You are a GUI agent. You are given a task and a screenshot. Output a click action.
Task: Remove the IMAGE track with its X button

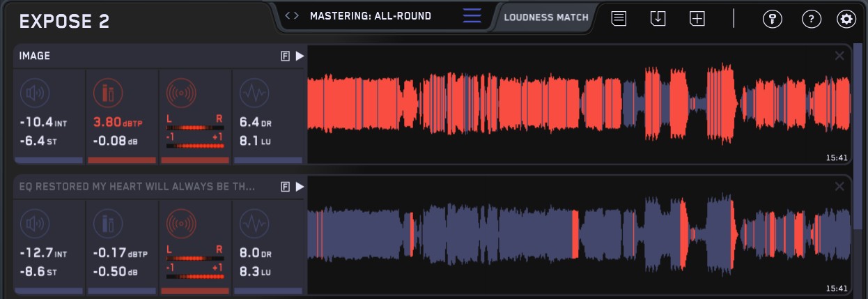click(x=839, y=56)
